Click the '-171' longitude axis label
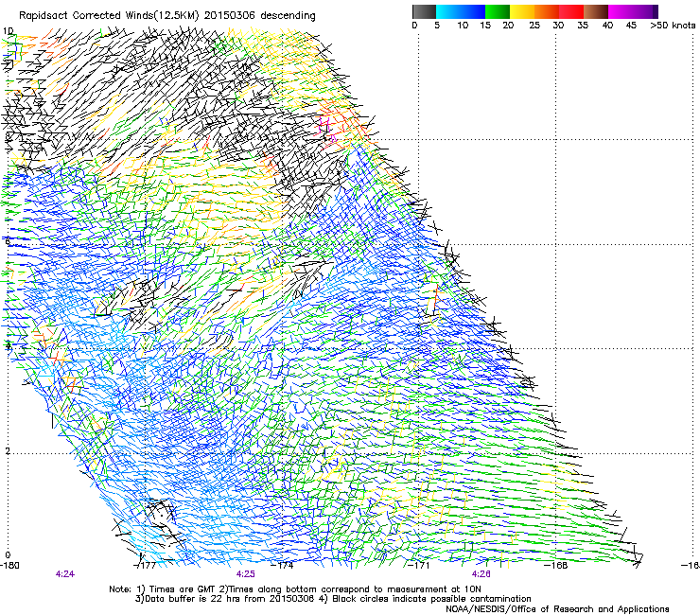This screenshot has width=700, height=615. [419, 566]
